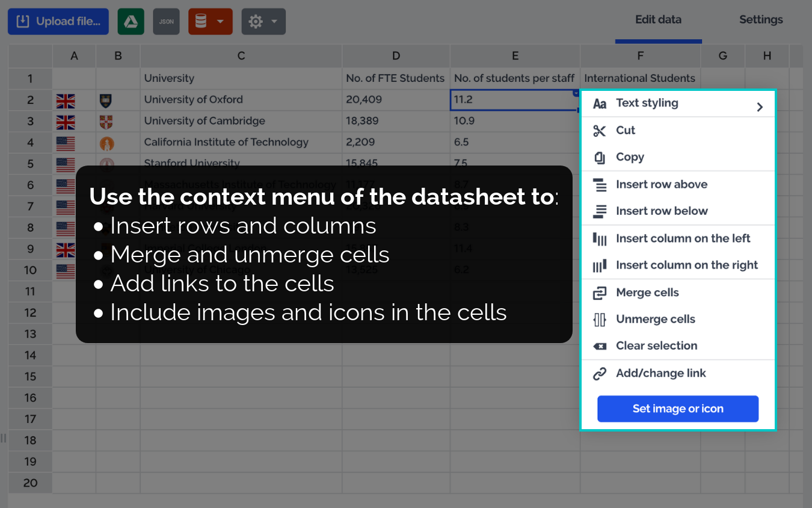This screenshot has height=508, width=812.
Task: Choose Insert column on the right
Action: (x=686, y=265)
